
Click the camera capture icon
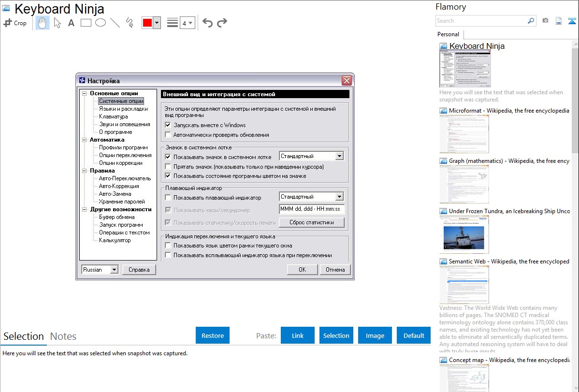545,21
